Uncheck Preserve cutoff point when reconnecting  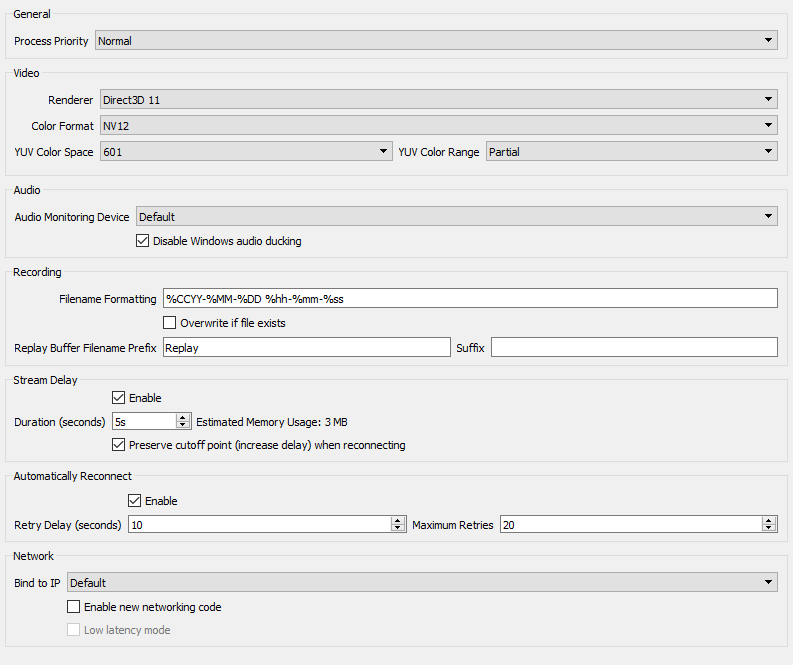coord(119,445)
